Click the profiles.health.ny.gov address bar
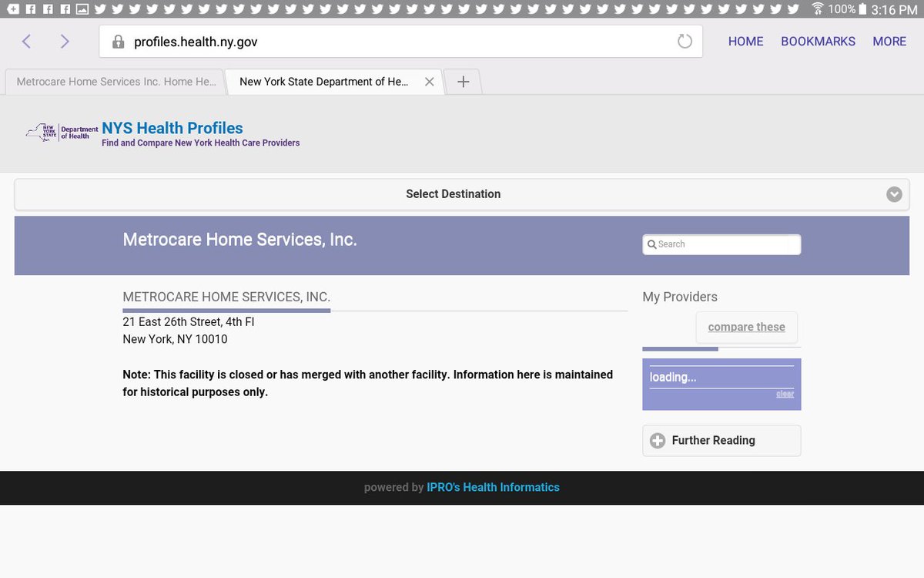924x578 pixels. coord(400,42)
